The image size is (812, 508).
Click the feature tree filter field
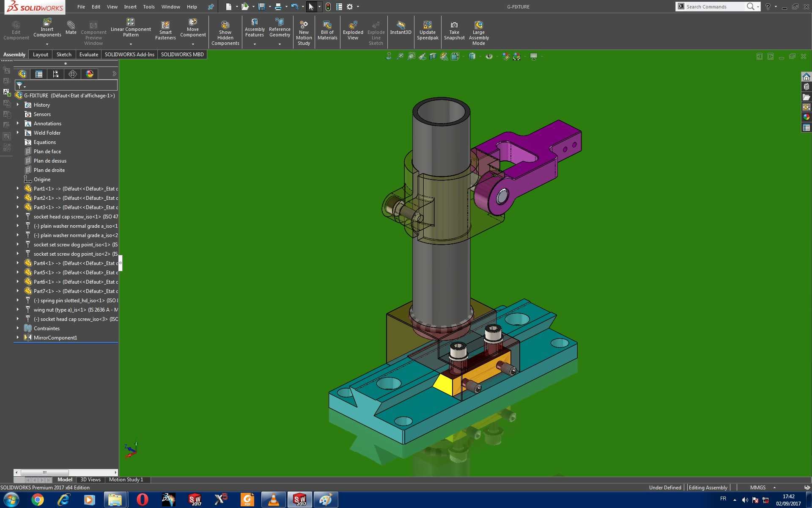click(x=66, y=86)
